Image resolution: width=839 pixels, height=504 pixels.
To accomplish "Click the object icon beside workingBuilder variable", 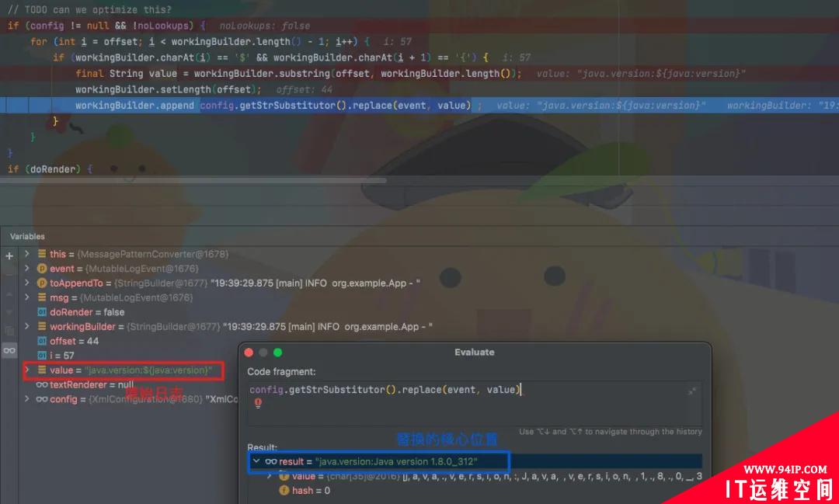I will tap(42, 326).
